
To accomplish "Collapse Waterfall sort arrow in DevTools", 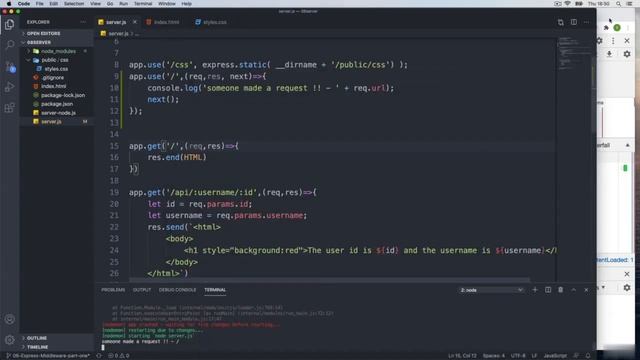I will (627, 145).
